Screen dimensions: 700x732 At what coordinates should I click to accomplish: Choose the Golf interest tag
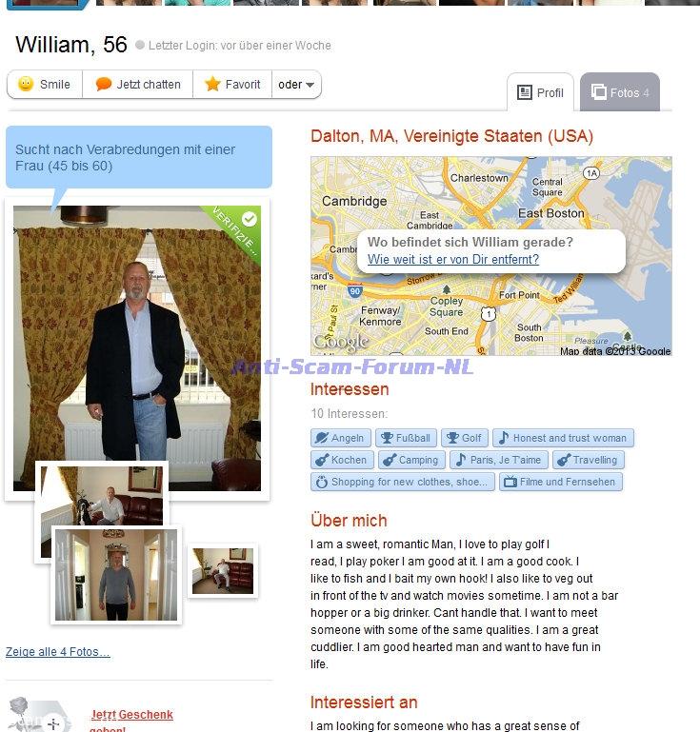[x=465, y=438]
